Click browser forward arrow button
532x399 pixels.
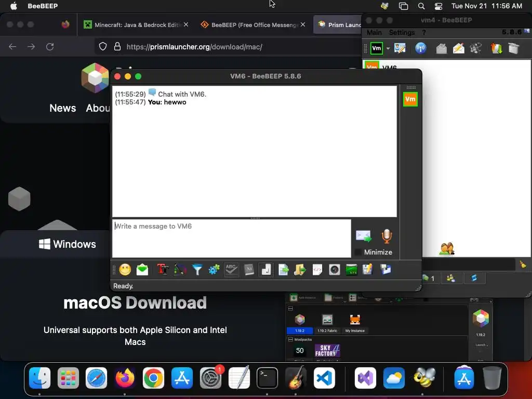(31, 46)
